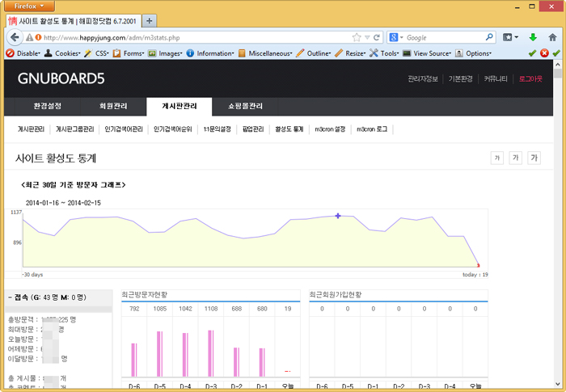
Task: Select the 사이트 활성도 통계 browser tab
Action: tap(74, 21)
